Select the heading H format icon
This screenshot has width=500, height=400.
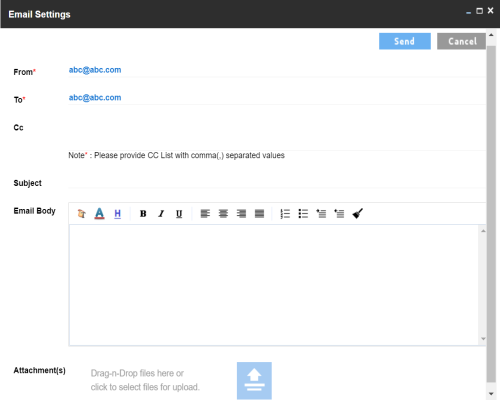117,213
